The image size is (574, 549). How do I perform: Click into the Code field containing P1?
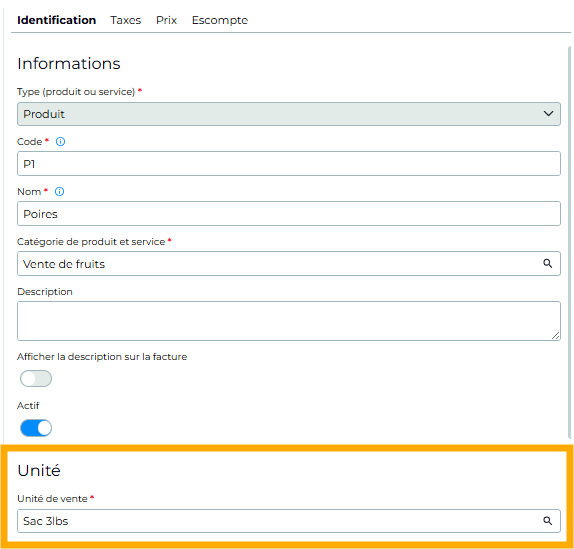coord(289,164)
